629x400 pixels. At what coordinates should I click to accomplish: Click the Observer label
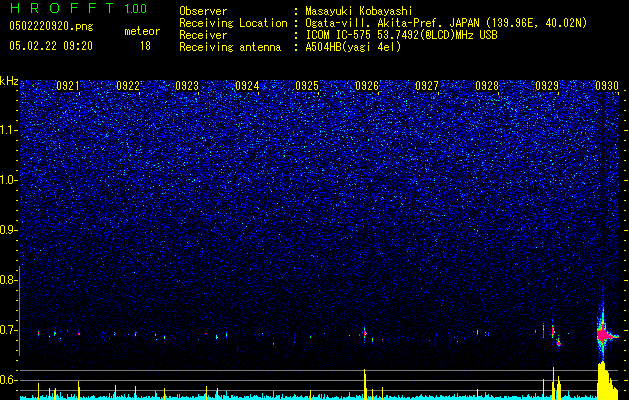203,11
